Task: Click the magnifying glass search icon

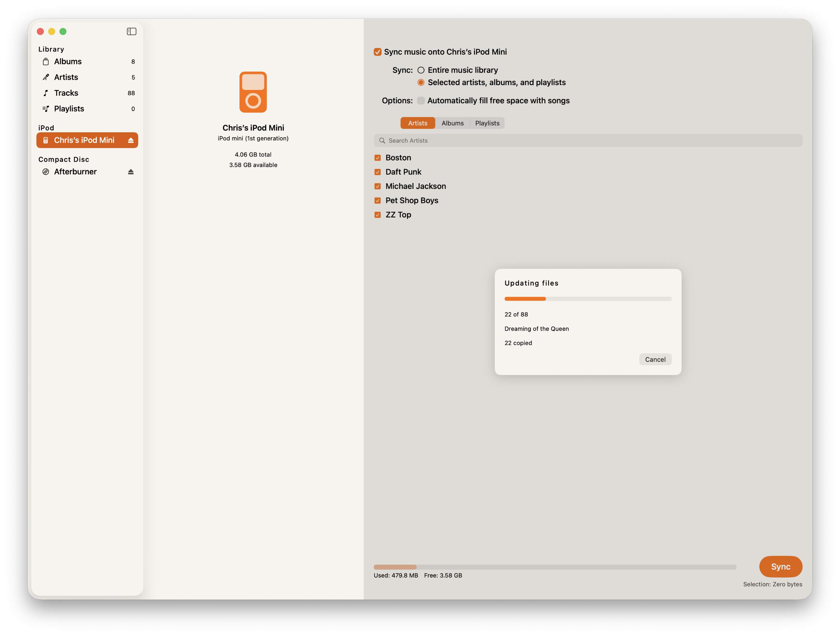Action: [x=382, y=140]
